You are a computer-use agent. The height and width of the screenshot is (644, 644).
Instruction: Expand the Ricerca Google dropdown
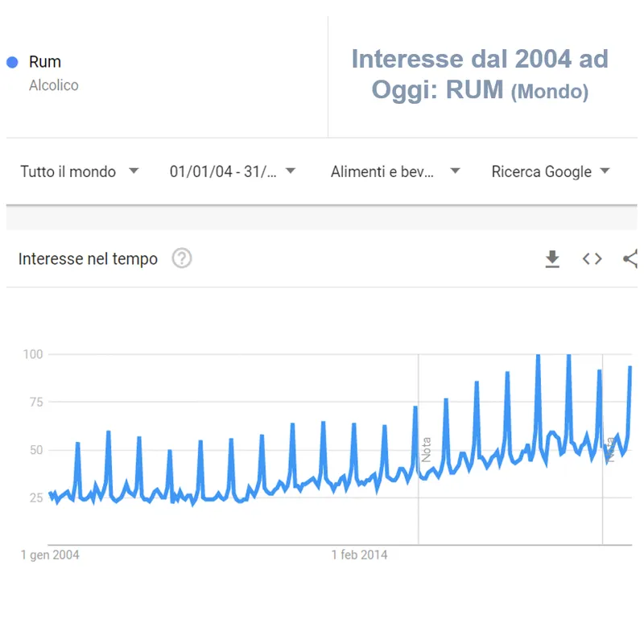pos(550,171)
